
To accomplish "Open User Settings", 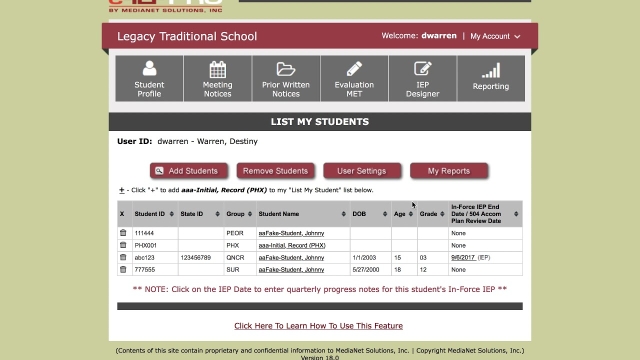I will [362, 171].
